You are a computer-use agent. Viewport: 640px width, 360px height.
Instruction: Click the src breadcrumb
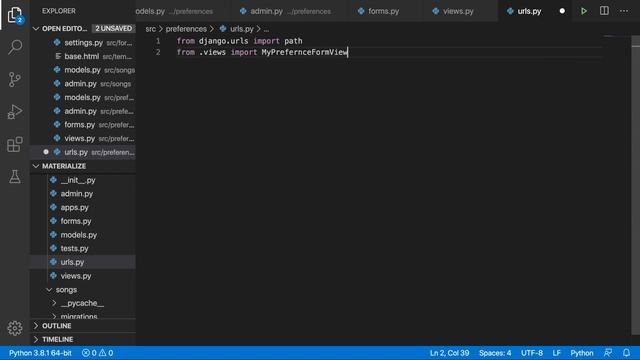tap(151, 29)
